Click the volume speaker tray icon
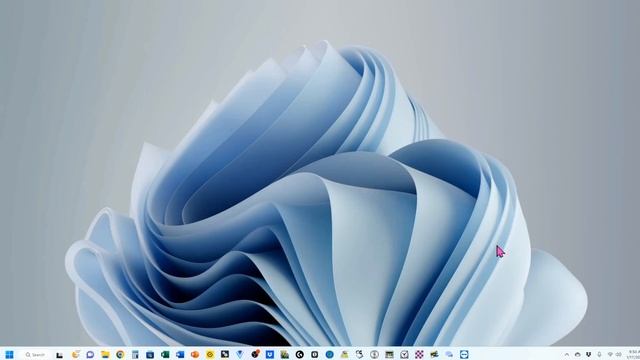 pos(619,354)
